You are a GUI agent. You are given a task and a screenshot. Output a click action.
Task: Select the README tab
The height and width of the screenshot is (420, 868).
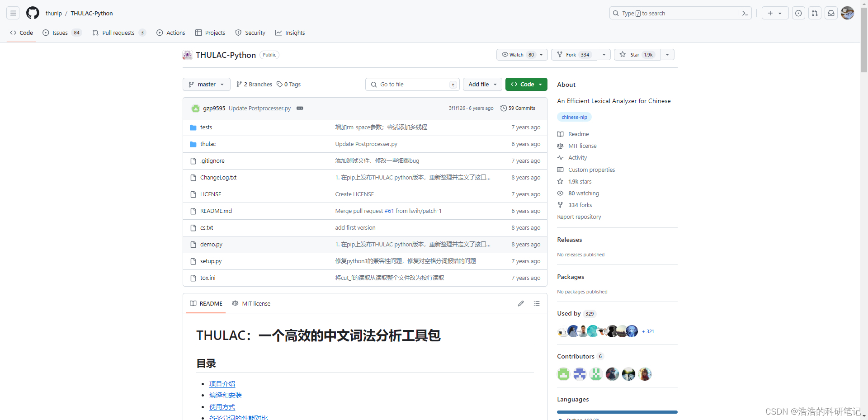(206, 303)
